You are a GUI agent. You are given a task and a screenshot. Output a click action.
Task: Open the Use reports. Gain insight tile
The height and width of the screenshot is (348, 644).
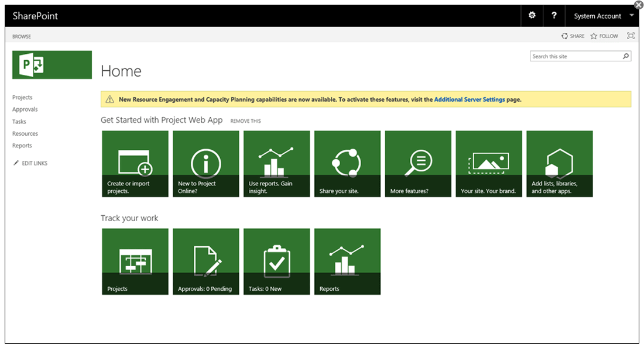click(276, 164)
